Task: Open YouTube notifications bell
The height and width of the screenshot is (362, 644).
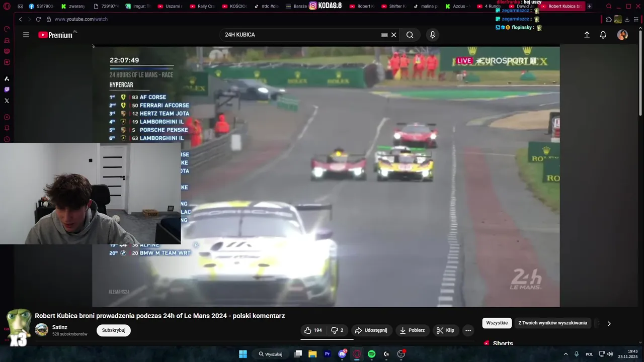Action: point(603,35)
